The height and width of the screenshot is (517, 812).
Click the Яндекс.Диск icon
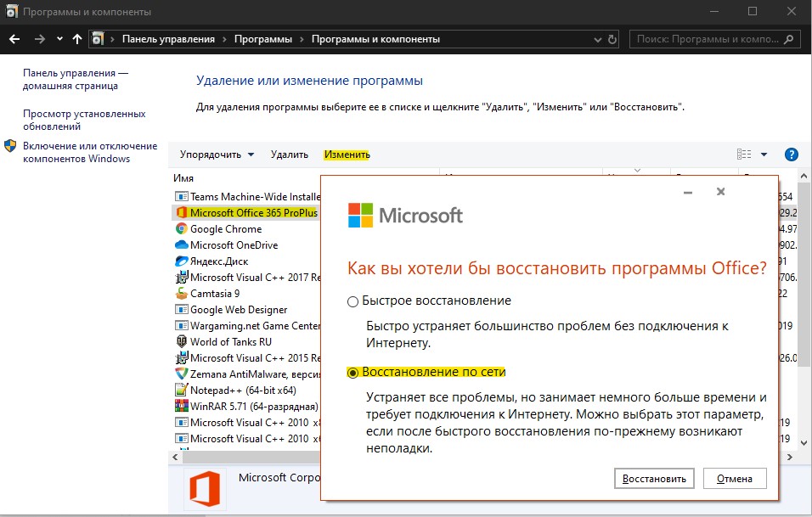tap(181, 261)
